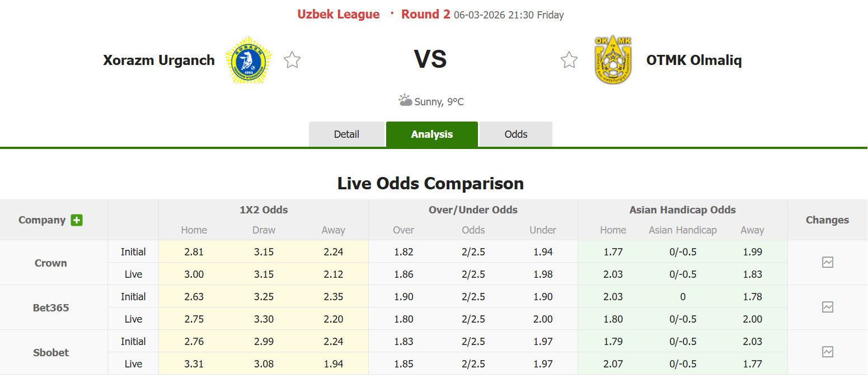Favorite OTMK Olmaliq with the star icon
This screenshot has width=868, height=382.
click(569, 60)
